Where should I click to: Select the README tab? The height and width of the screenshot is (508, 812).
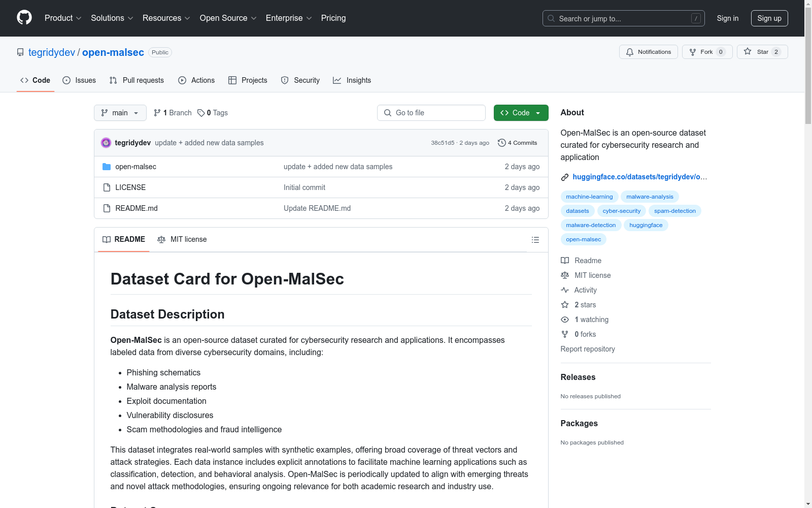tap(124, 239)
